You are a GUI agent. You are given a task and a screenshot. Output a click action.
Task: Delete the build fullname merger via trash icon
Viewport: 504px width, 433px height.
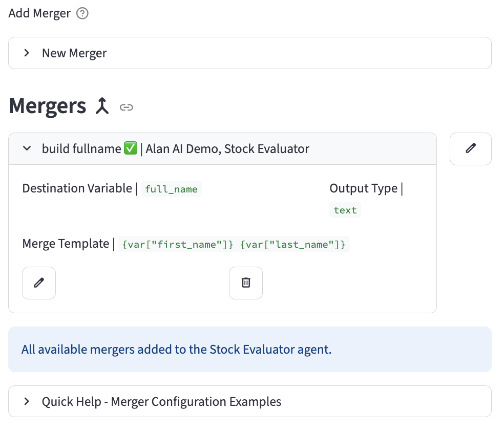pos(246,283)
